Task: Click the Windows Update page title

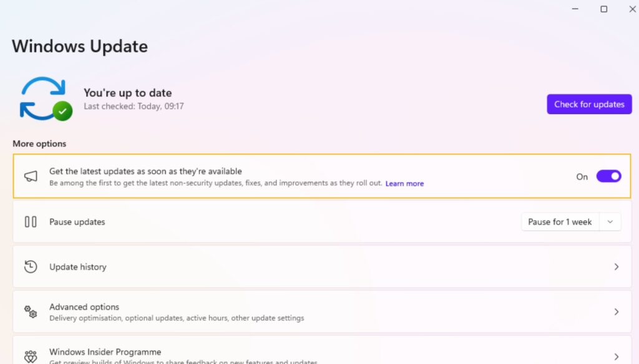Action: pyautogui.click(x=80, y=46)
